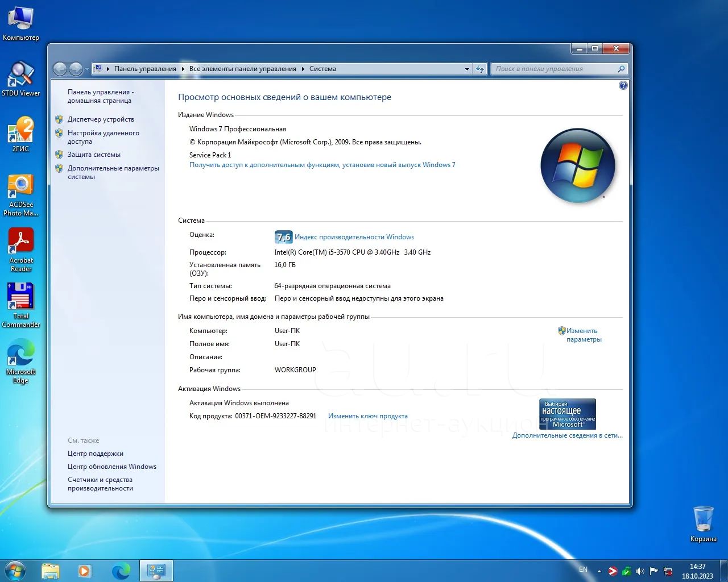This screenshot has height=582, width=728.
Task: Open Windows Explorer from taskbar
Action: [x=50, y=571]
